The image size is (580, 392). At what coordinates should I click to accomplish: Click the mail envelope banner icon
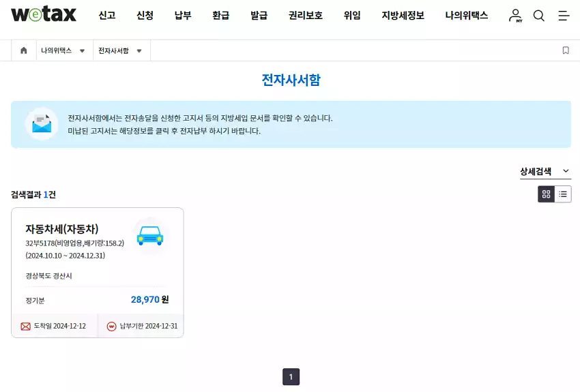(x=42, y=123)
